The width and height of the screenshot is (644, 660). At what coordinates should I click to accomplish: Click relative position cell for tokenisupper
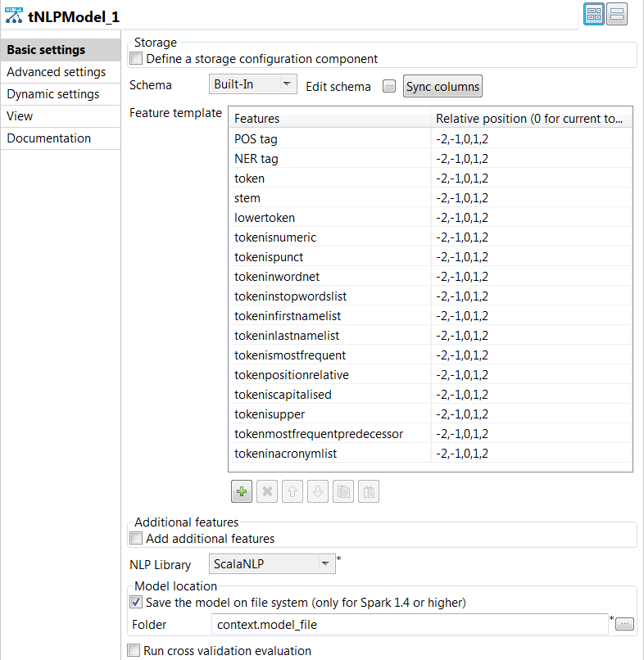click(531, 414)
